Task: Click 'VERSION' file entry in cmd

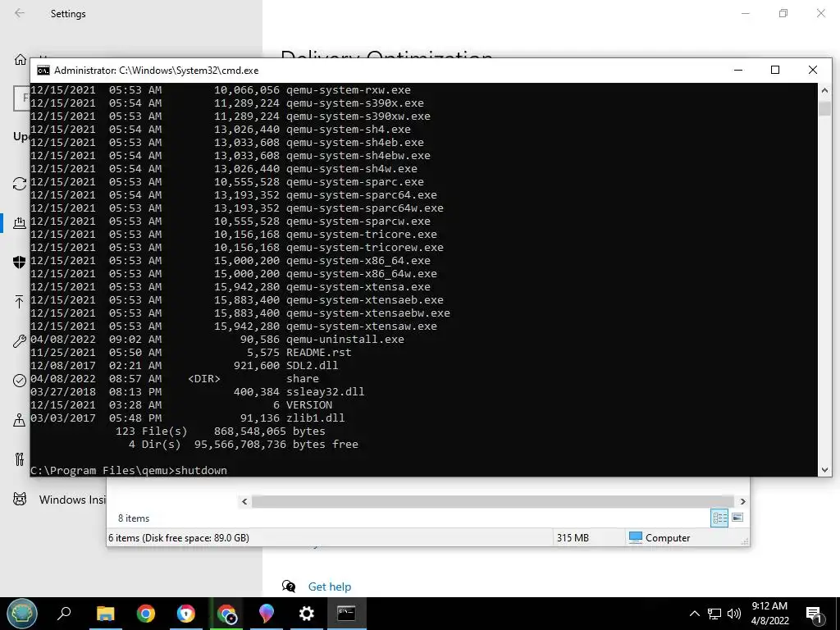Action: pos(309,405)
